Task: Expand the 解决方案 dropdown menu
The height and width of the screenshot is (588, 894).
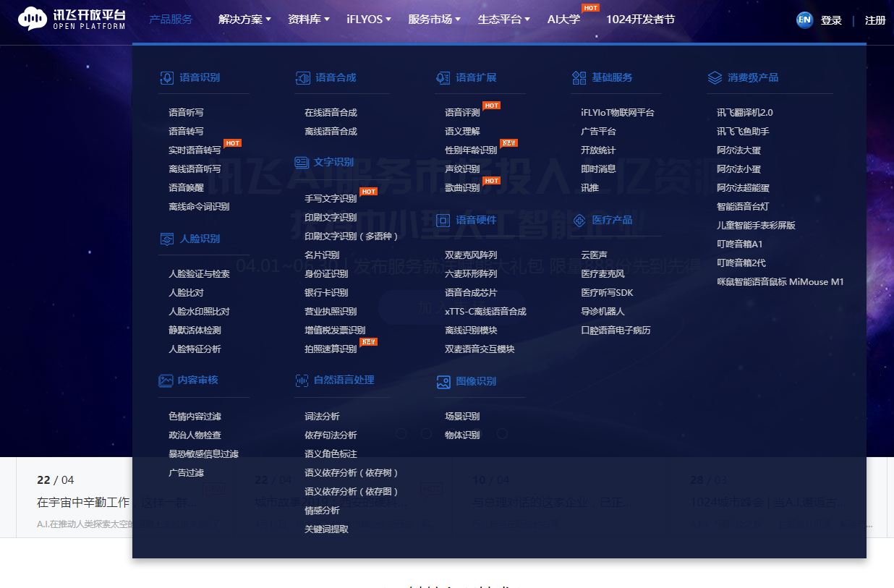Action: pyautogui.click(x=244, y=20)
